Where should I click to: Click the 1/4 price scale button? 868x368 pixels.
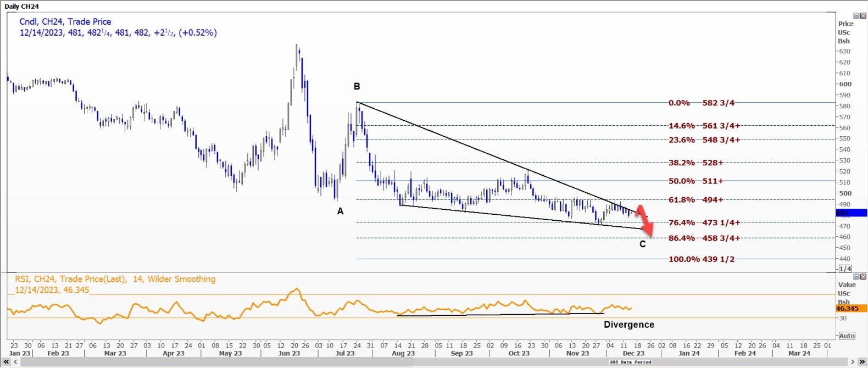(x=845, y=269)
